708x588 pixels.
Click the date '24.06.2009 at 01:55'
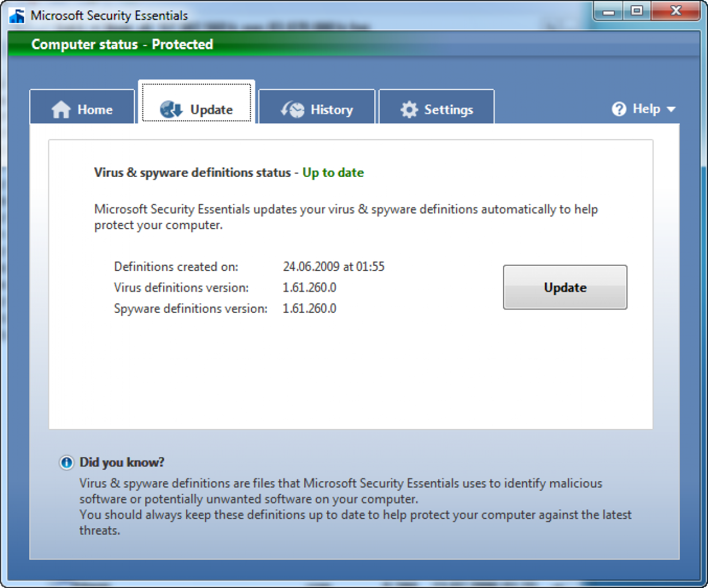tap(334, 266)
